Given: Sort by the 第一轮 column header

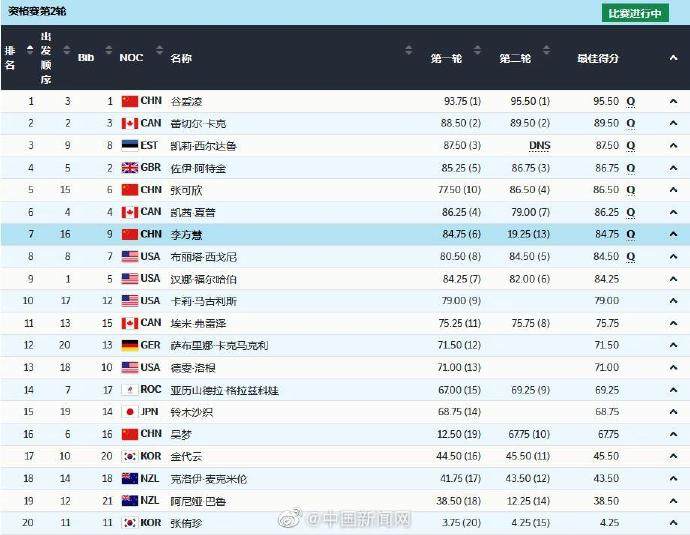Looking at the screenshot, I should coord(446,58).
